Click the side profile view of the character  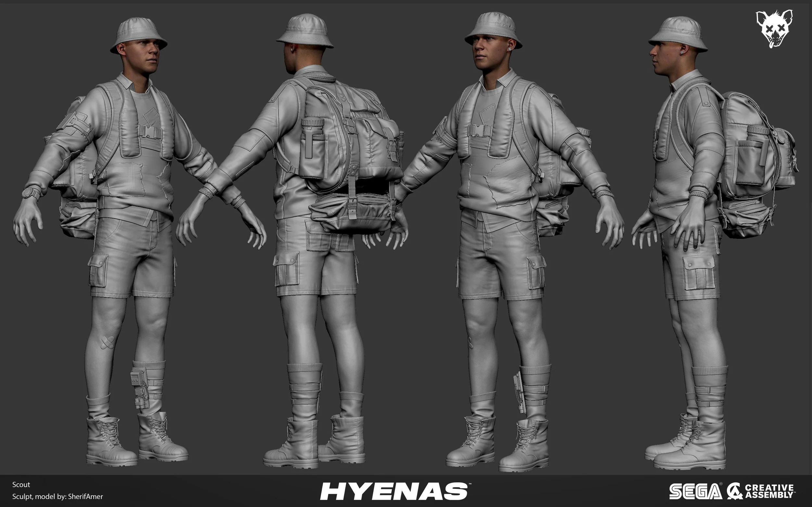coord(716,243)
